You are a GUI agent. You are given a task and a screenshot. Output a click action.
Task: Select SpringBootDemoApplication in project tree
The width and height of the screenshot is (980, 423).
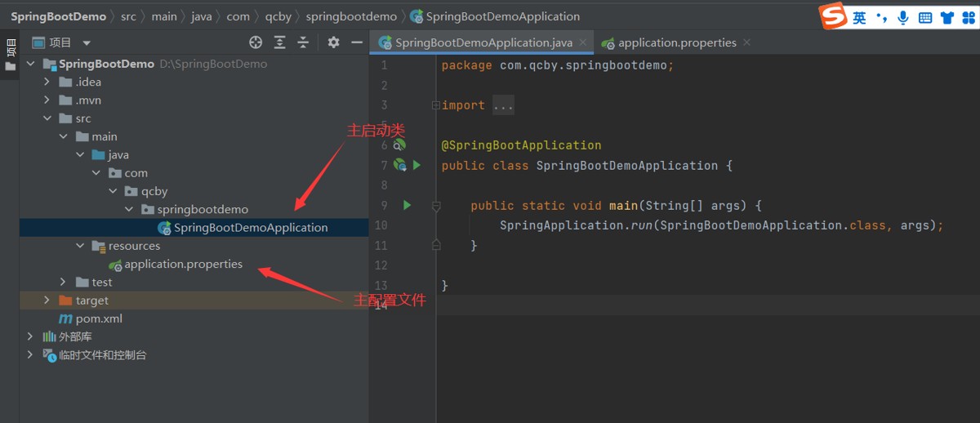pos(251,228)
